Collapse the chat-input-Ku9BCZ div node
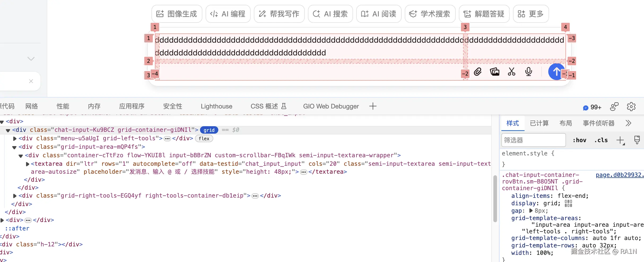Viewport: 644px width, 262px height. [8, 130]
